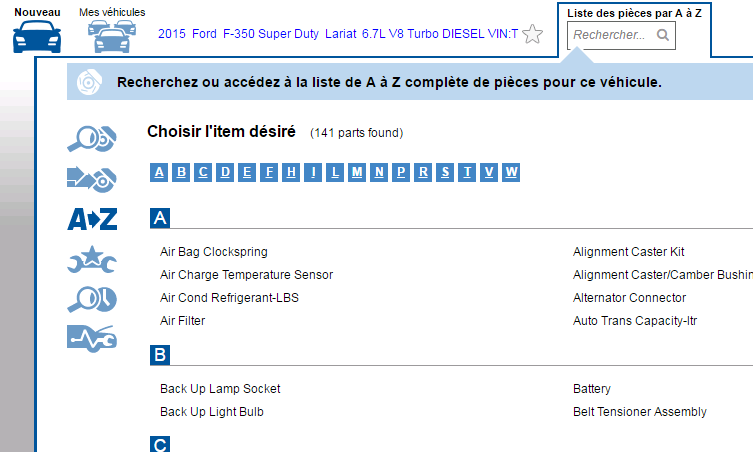Jump to letter M in index
This screenshot has width=753, height=452.
coord(357,172)
